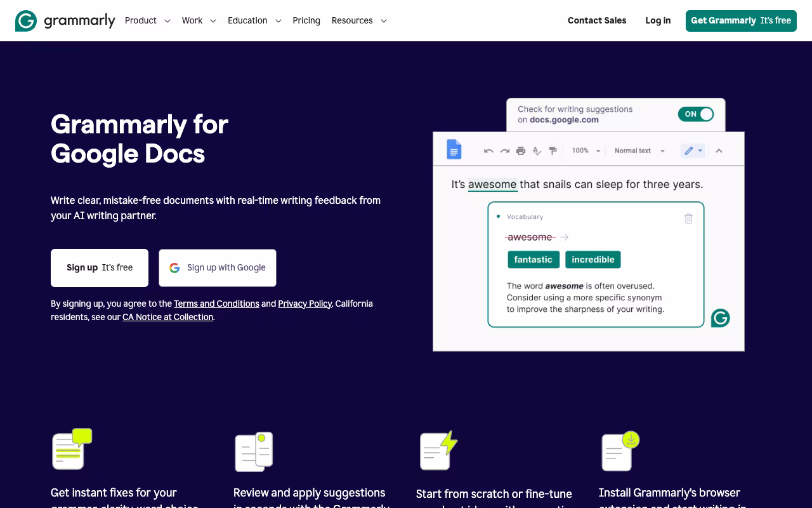Click the lightning bolt document icon
812x508 pixels.
[x=438, y=450]
